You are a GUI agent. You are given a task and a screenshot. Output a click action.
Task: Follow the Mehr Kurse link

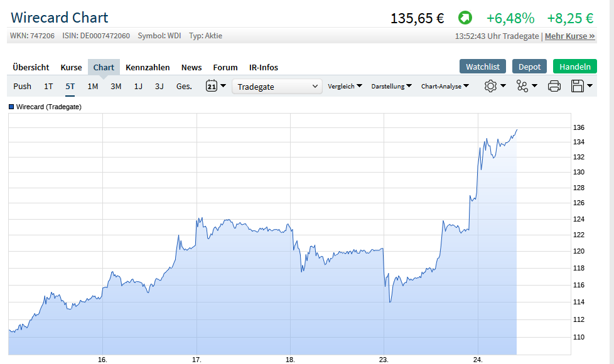(570, 36)
